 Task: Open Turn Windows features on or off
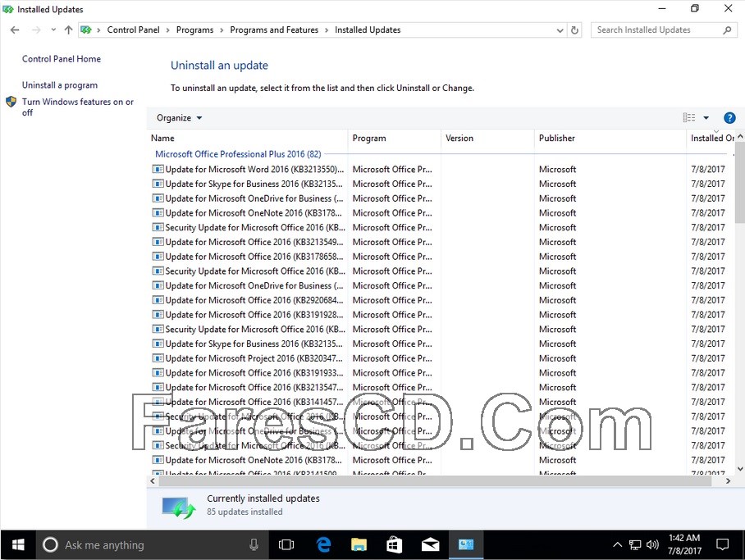click(x=78, y=107)
